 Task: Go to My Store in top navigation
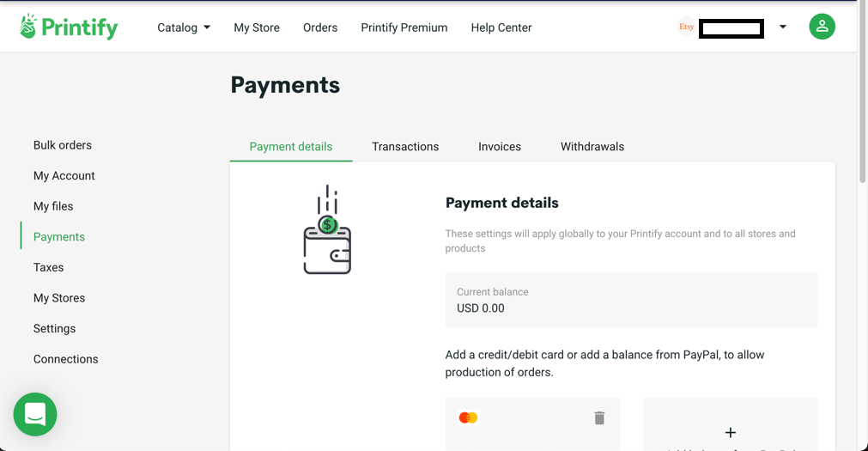[257, 27]
